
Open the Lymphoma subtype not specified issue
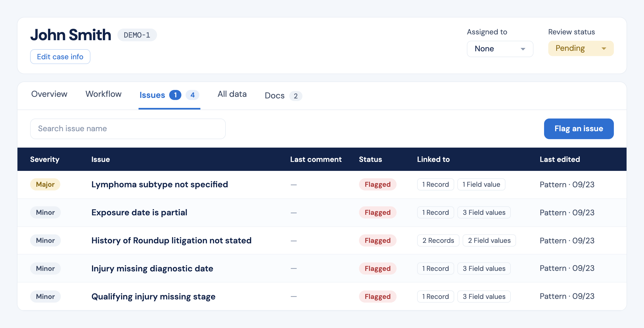click(160, 184)
